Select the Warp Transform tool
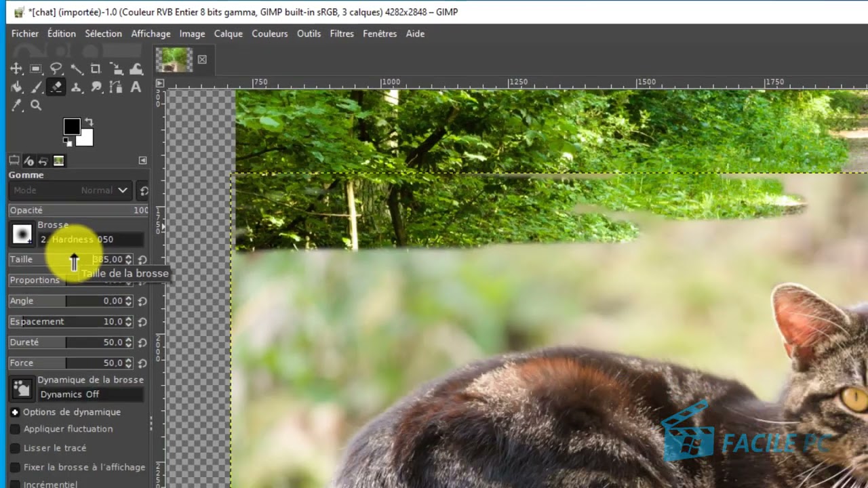This screenshot has width=868, height=488. (136, 68)
